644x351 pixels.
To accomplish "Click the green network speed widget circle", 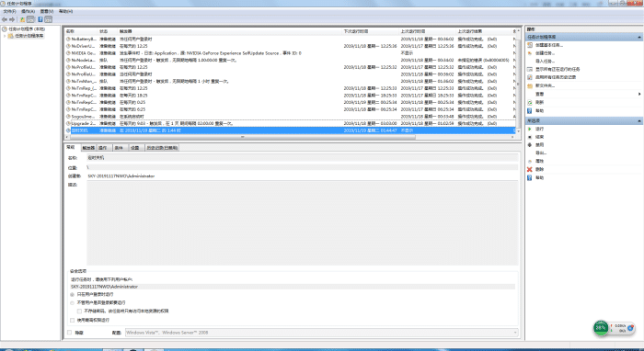I will click(x=601, y=328).
